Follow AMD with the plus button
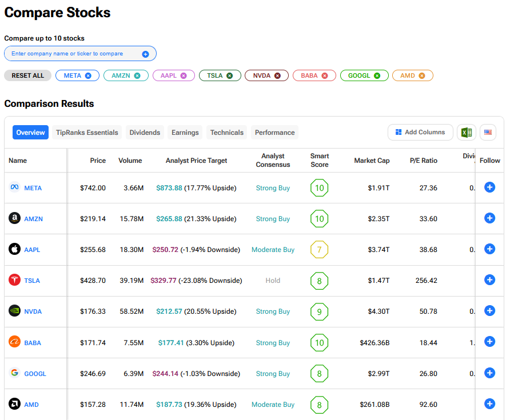The image size is (514, 420). point(490,403)
